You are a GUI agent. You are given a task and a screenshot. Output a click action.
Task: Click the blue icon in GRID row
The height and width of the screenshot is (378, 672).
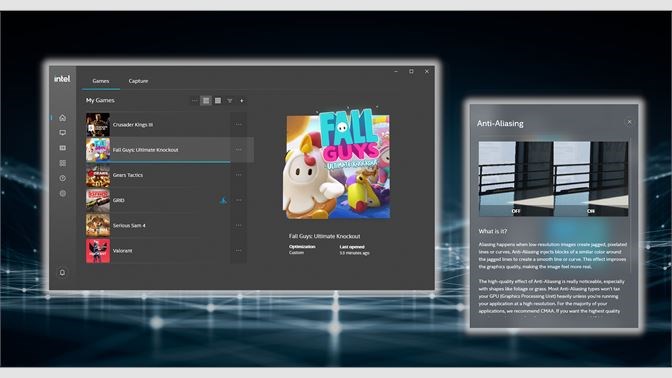click(x=223, y=200)
